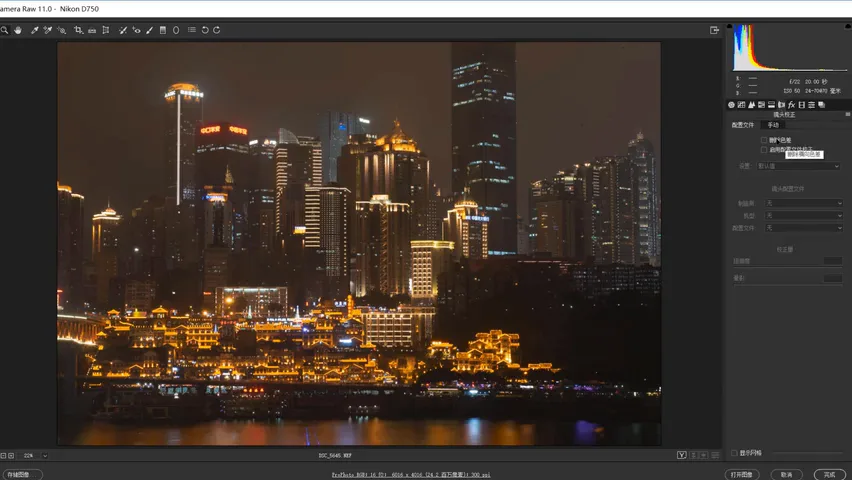Open the Split Toning panel tab

point(771,105)
